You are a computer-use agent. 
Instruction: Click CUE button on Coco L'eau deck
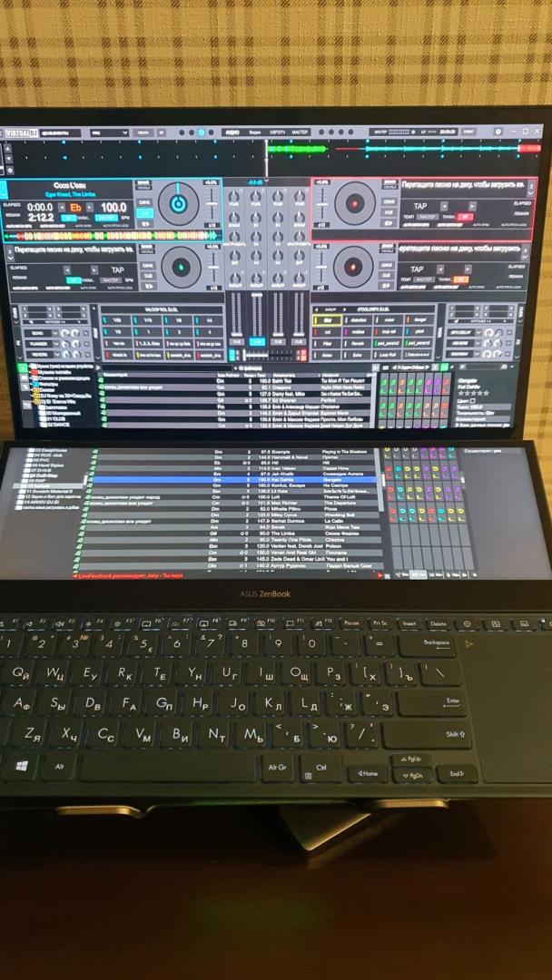click(x=144, y=213)
